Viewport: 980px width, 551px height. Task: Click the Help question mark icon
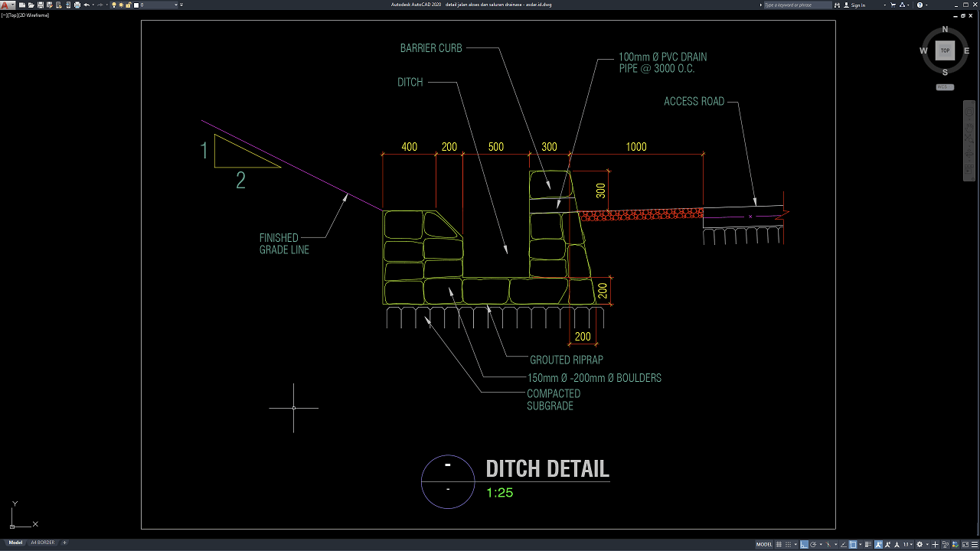click(x=920, y=5)
